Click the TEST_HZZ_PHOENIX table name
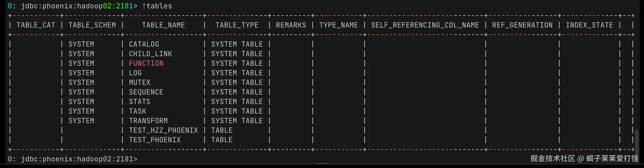Screen dimensions: 644x168 (163, 130)
